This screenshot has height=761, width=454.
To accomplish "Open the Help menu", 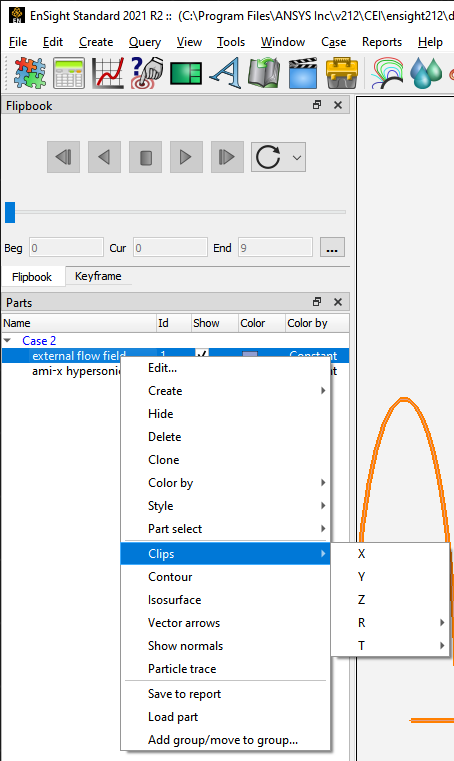I will 430,42.
